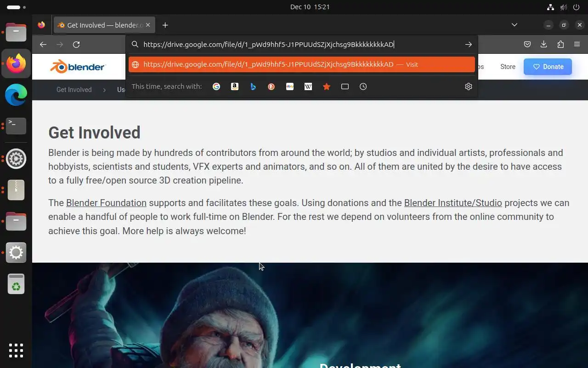The image size is (588, 368).
Task: Click the Blender logo
Action: point(78,67)
